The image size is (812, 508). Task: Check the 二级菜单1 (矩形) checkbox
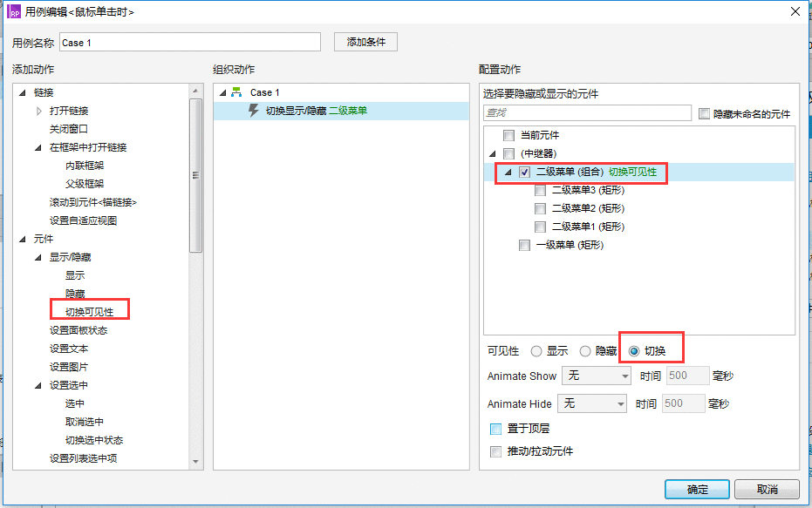tap(540, 227)
